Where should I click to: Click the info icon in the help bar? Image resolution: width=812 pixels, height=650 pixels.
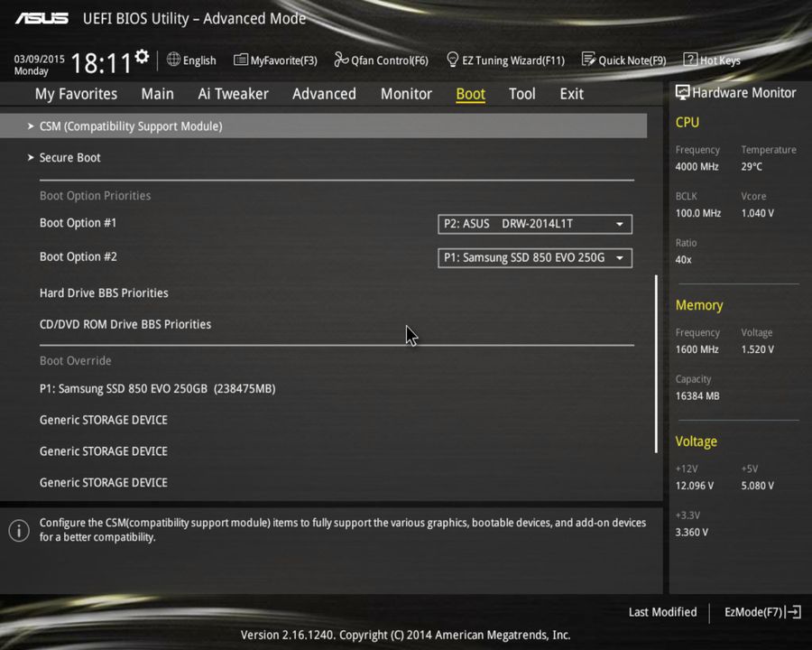19,531
